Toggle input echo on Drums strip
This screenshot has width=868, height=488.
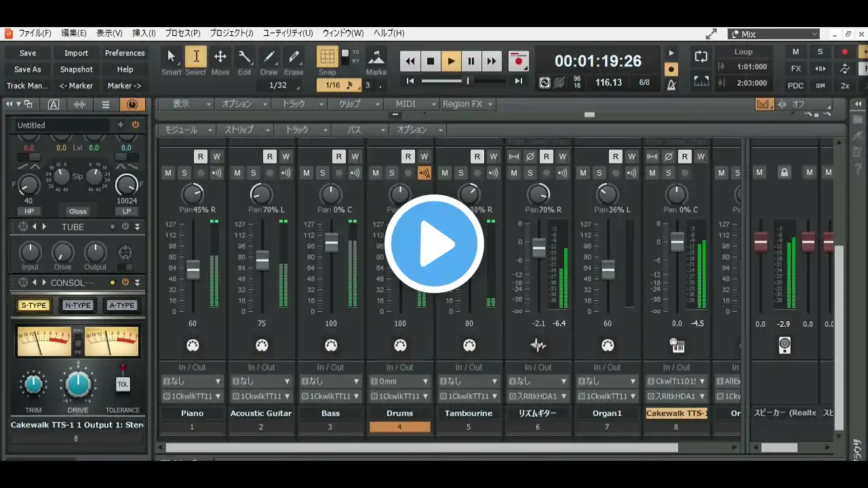(x=425, y=173)
